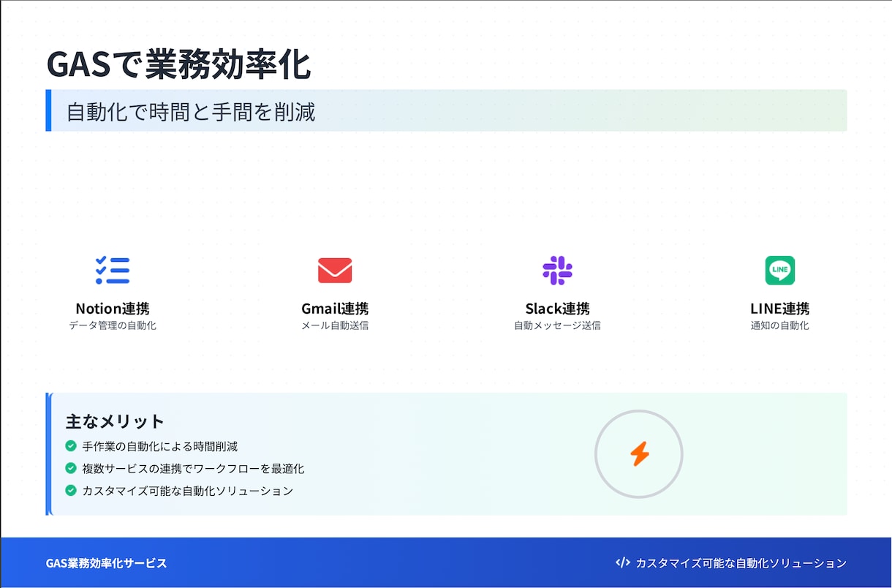The height and width of the screenshot is (588, 892).
Task: Click the Gmail連携 label
Action: coord(335,309)
